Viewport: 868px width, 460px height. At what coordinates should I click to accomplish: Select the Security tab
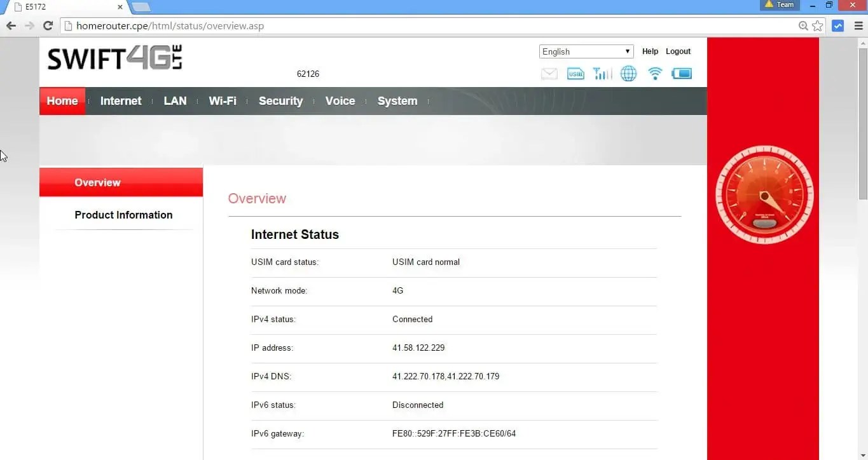point(280,100)
